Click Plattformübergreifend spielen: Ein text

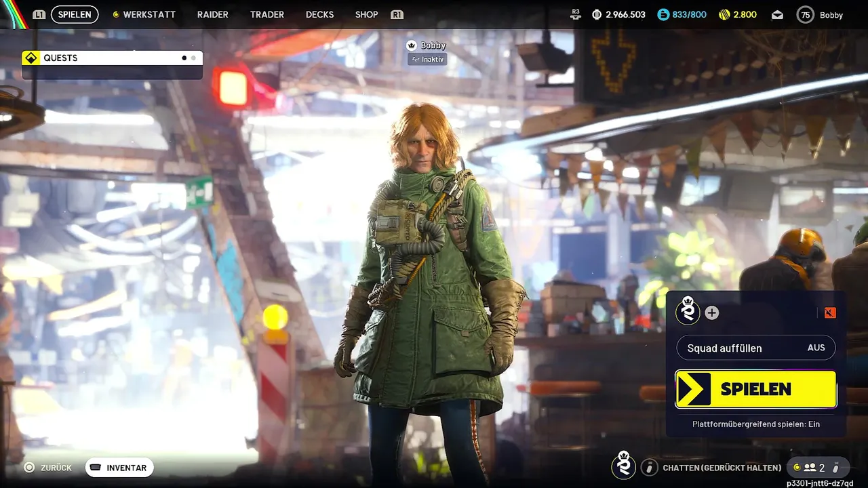(x=756, y=424)
